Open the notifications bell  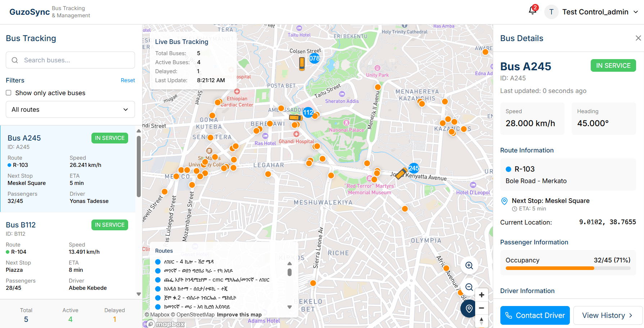click(532, 11)
